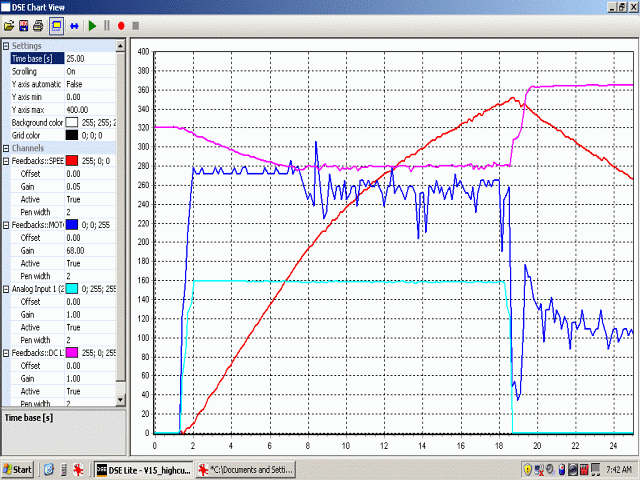Click the open file folder icon
The width and height of the screenshot is (640, 480).
[9, 24]
